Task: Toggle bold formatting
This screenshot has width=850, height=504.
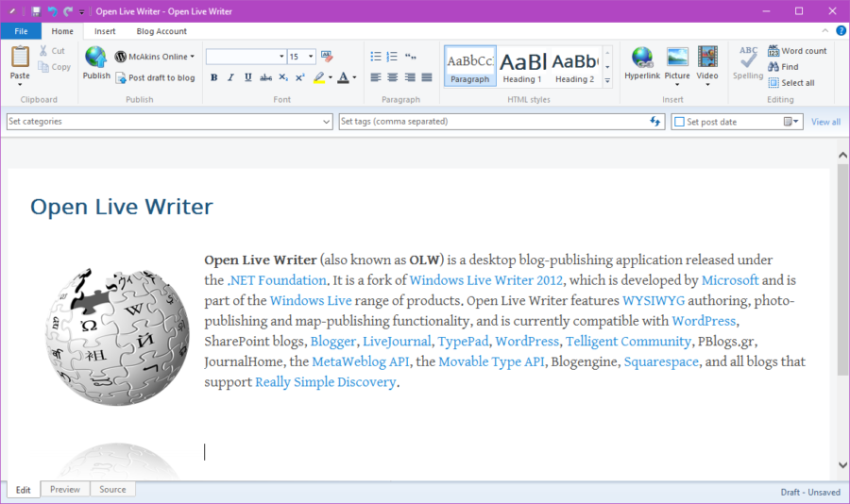Action: click(x=214, y=77)
